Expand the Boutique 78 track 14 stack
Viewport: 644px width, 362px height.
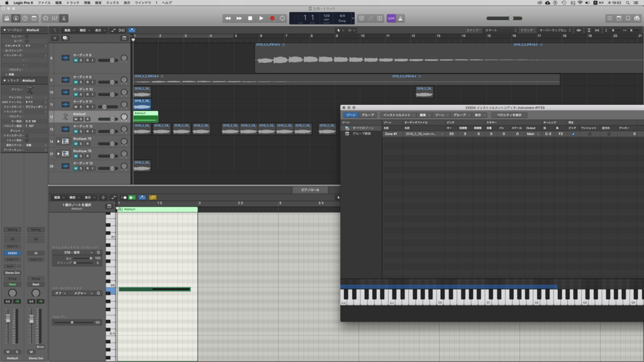(58, 141)
